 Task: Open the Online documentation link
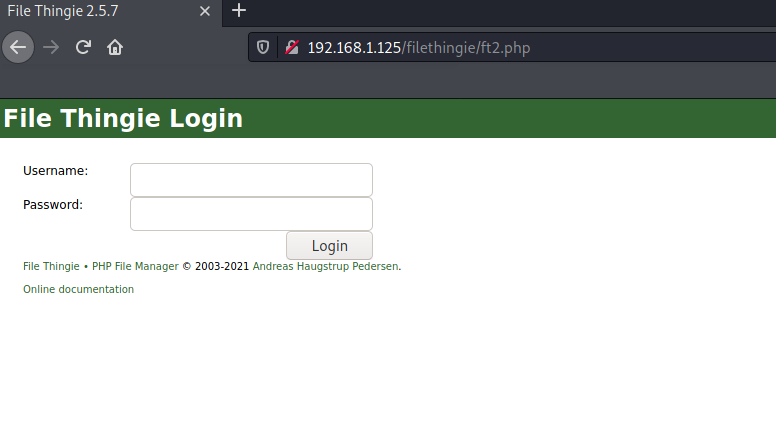tap(78, 289)
